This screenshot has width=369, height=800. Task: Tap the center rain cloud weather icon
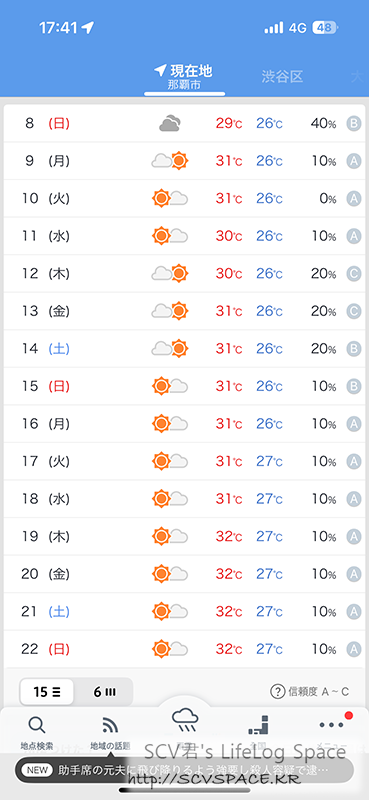[x=184, y=720]
